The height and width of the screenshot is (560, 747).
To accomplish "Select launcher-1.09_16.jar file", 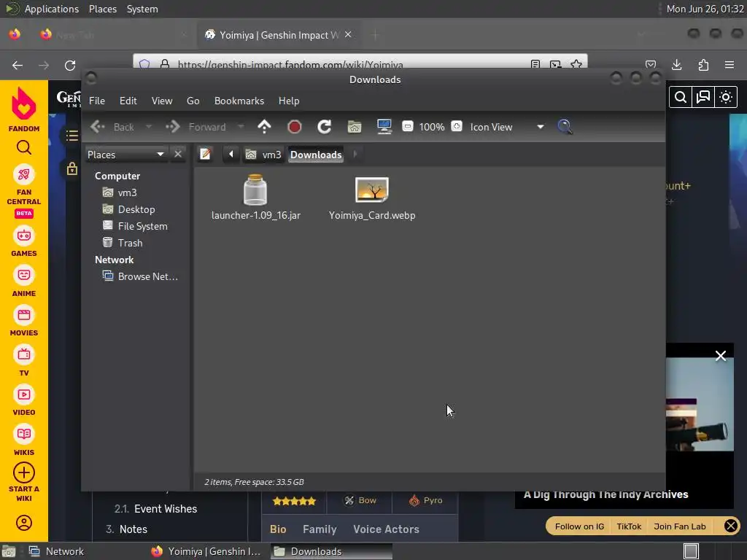I will click(x=256, y=197).
